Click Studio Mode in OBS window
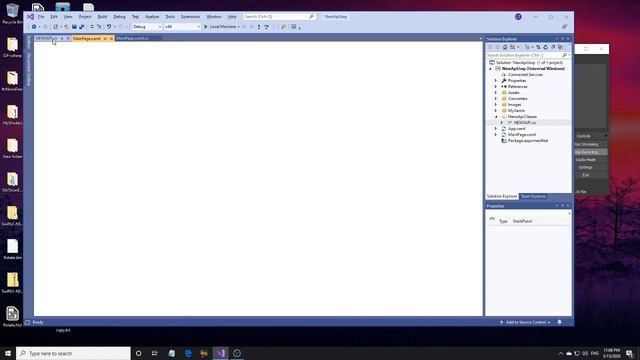640x360 pixels. click(x=591, y=160)
